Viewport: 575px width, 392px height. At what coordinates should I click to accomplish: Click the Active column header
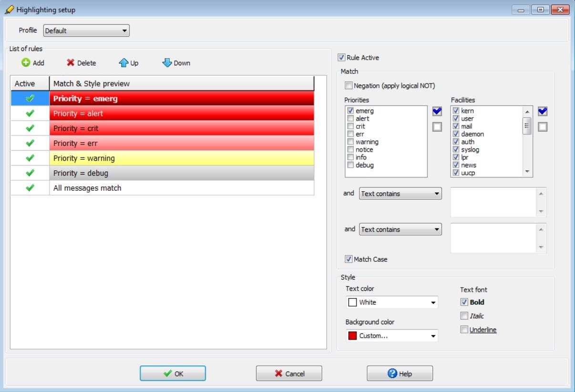coord(30,83)
